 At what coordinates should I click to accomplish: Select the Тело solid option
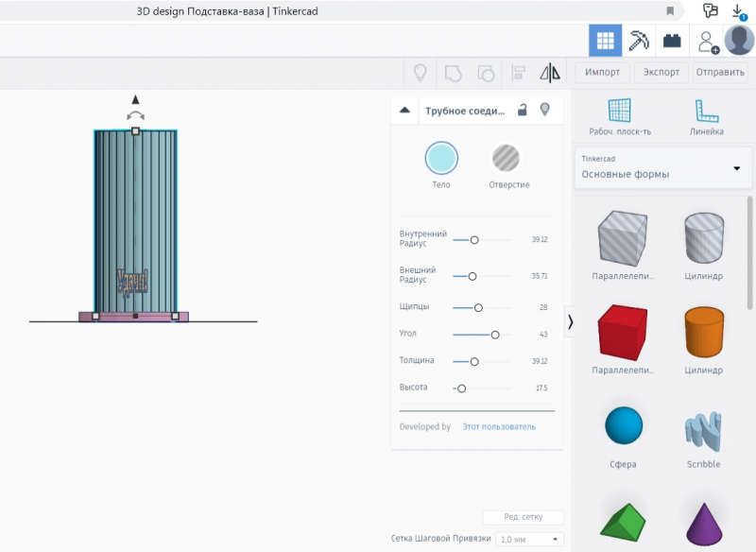(441, 158)
